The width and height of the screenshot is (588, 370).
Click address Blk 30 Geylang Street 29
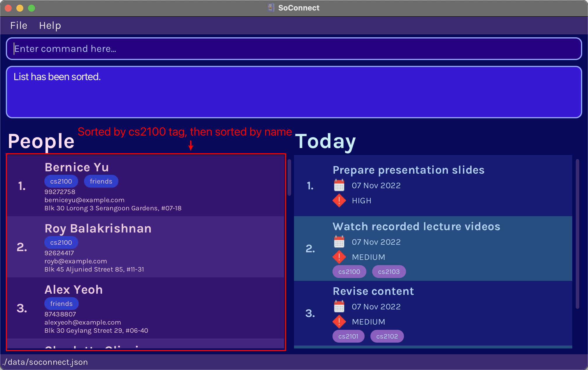(96, 330)
